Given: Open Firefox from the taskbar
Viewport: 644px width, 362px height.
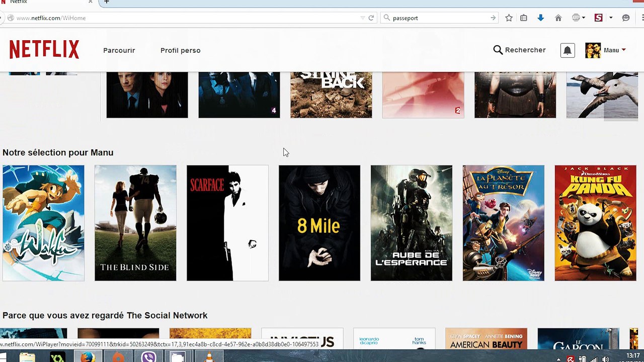Looking at the screenshot, I should pyautogui.click(x=88, y=357).
